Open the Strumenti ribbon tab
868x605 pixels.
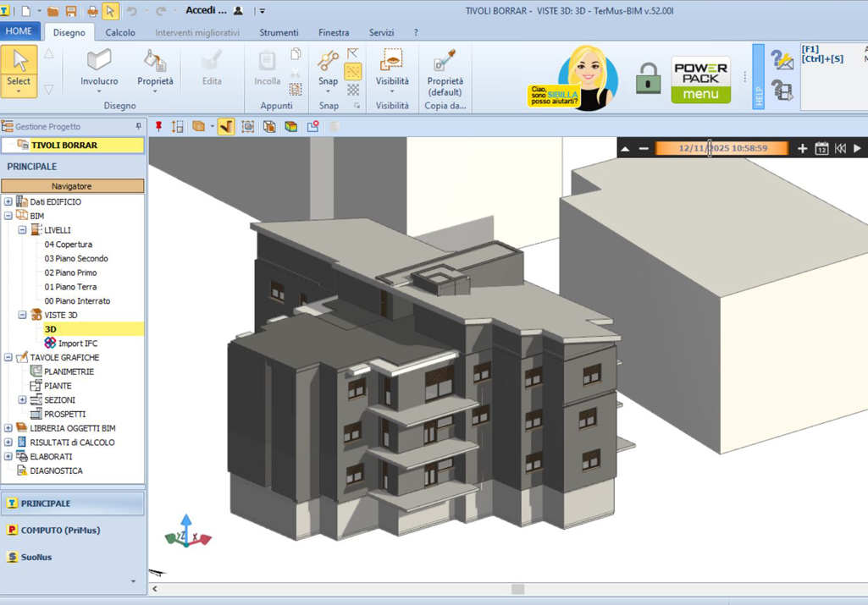pos(279,33)
